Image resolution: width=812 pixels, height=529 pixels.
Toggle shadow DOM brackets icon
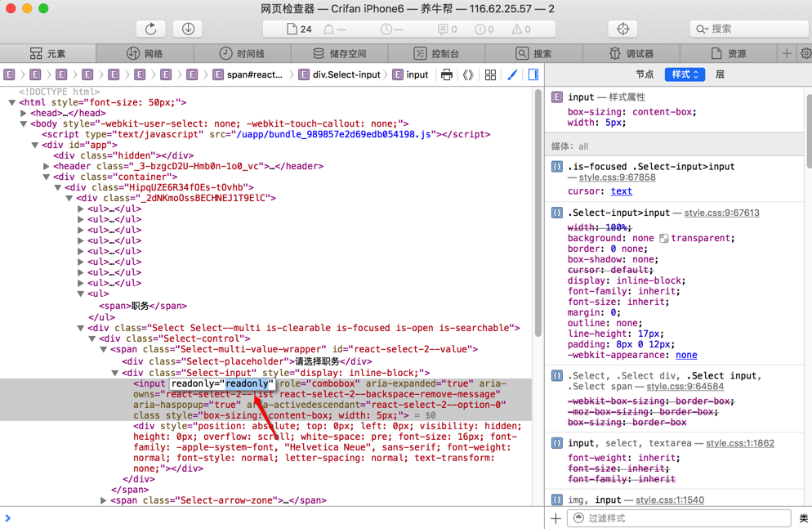click(468, 74)
